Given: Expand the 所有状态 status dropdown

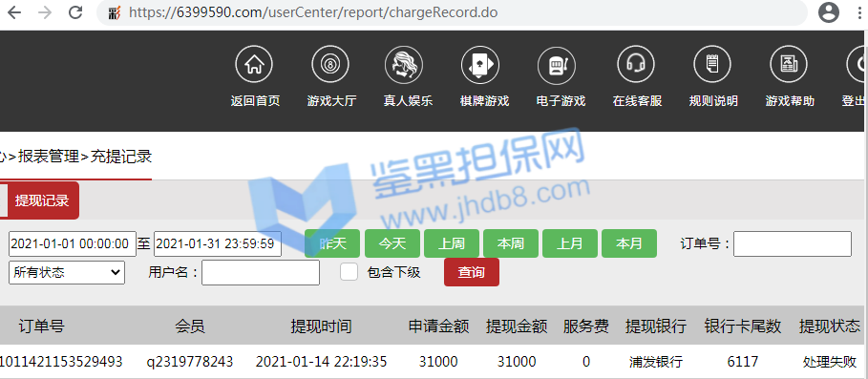Looking at the screenshot, I should point(67,272).
